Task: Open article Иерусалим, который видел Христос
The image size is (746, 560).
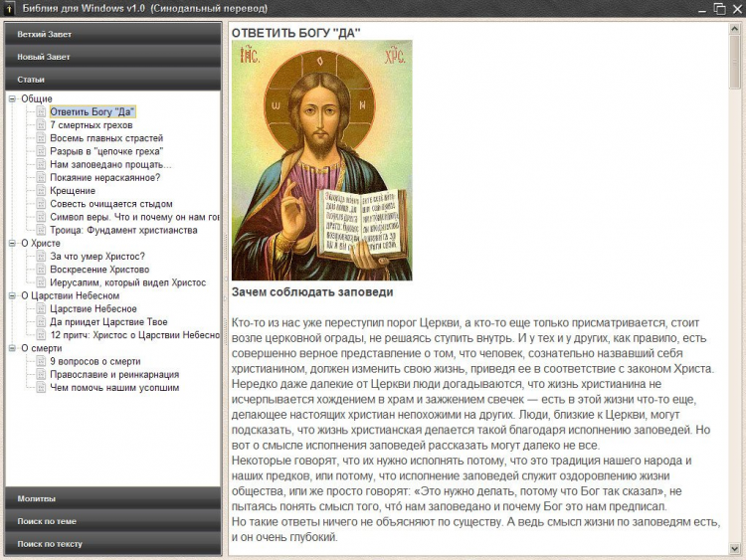Action: pos(128,282)
